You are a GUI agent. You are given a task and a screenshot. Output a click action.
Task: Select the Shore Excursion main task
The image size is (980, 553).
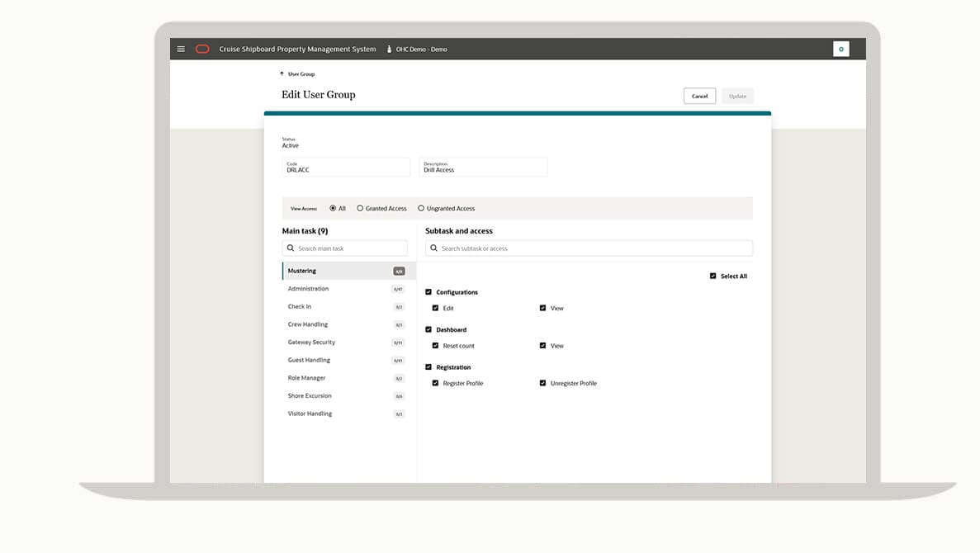click(310, 396)
